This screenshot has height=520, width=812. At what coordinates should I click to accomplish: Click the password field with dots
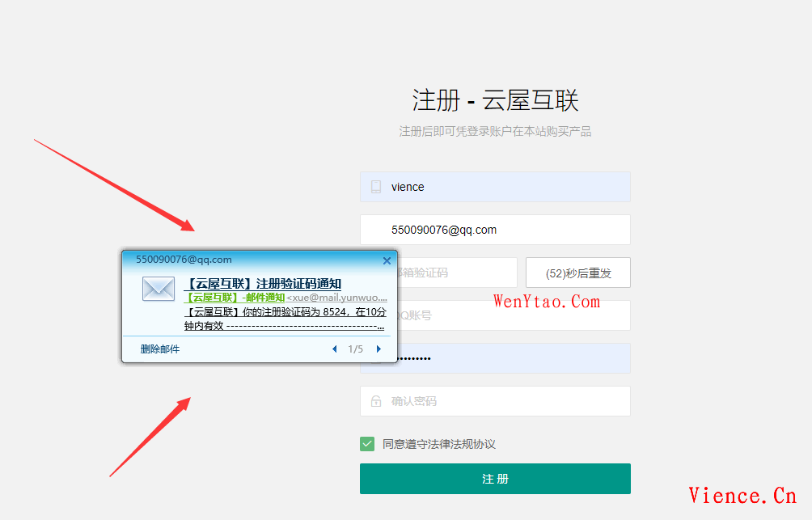[x=514, y=358]
